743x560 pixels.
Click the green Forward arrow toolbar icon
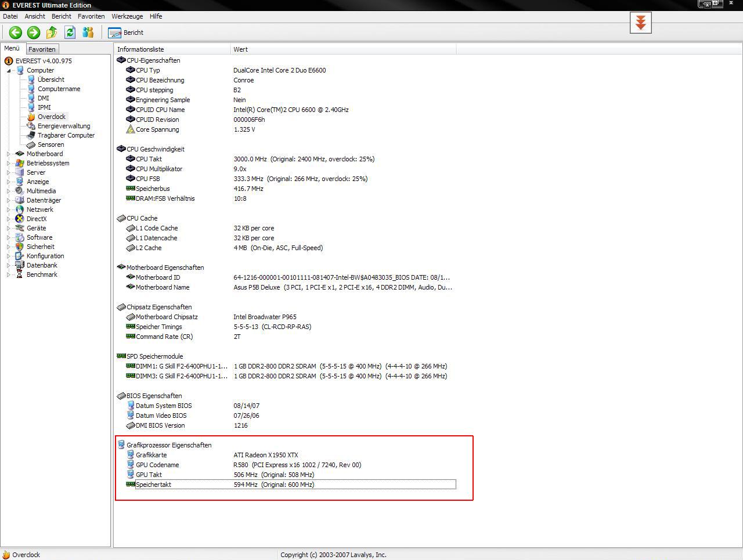pos(34,32)
